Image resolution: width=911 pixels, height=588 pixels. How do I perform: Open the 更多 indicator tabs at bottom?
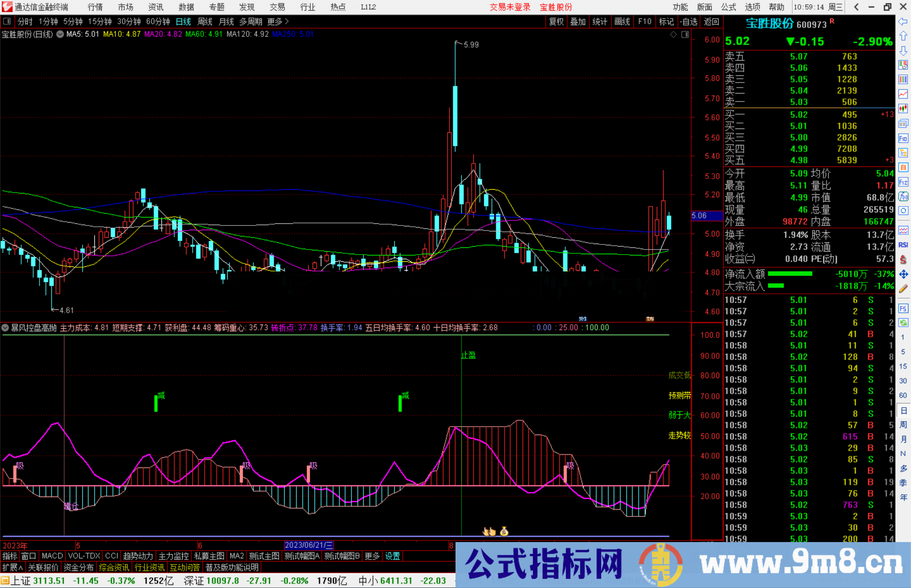[372, 556]
